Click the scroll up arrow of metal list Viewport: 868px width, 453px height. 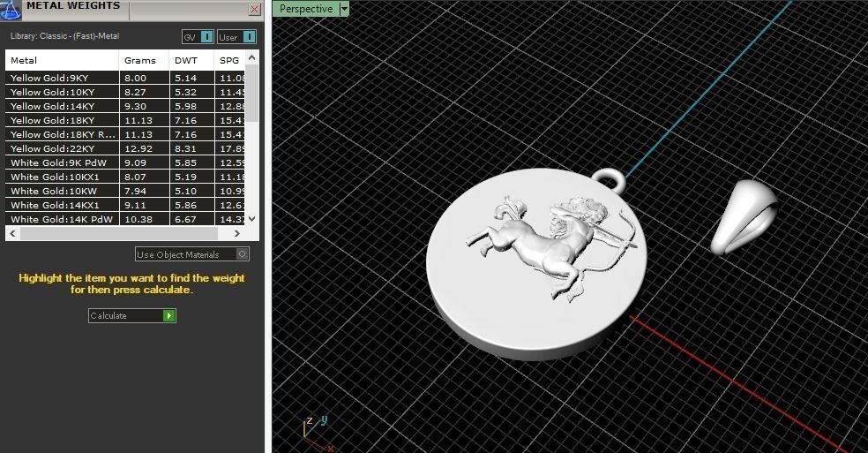(252, 57)
